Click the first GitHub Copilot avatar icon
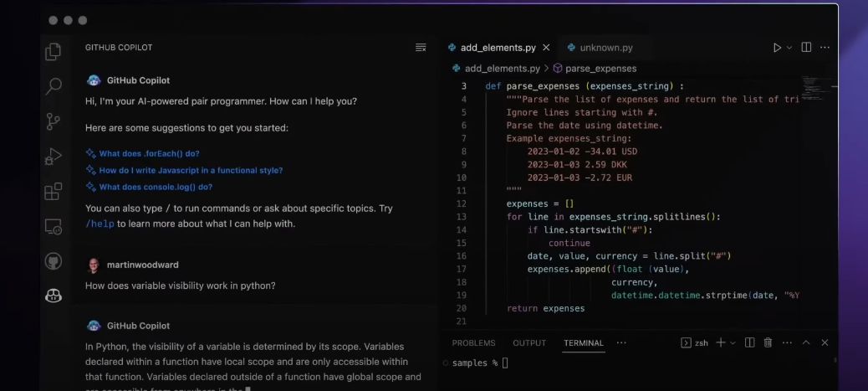868x391 pixels. click(94, 80)
